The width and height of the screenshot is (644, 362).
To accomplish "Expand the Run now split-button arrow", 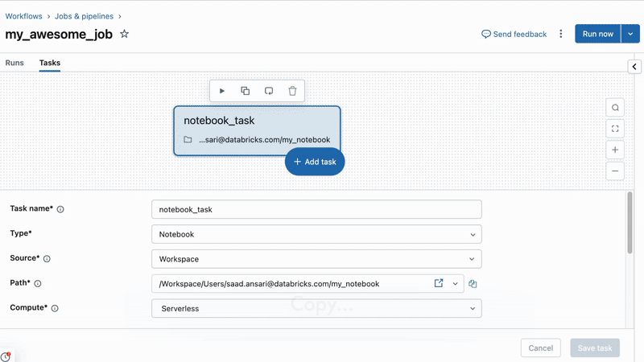I will tap(630, 34).
